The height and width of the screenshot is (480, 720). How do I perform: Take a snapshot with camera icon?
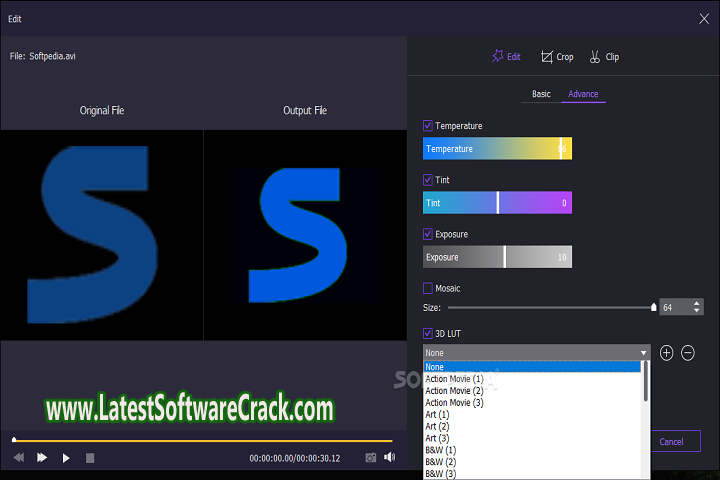pos(370,457)
